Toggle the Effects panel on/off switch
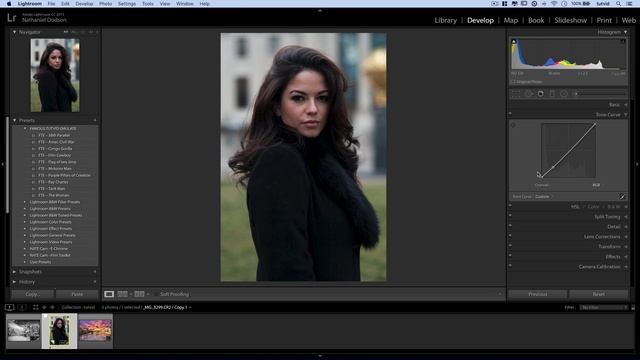640x360 pixels. pos(510,256)
